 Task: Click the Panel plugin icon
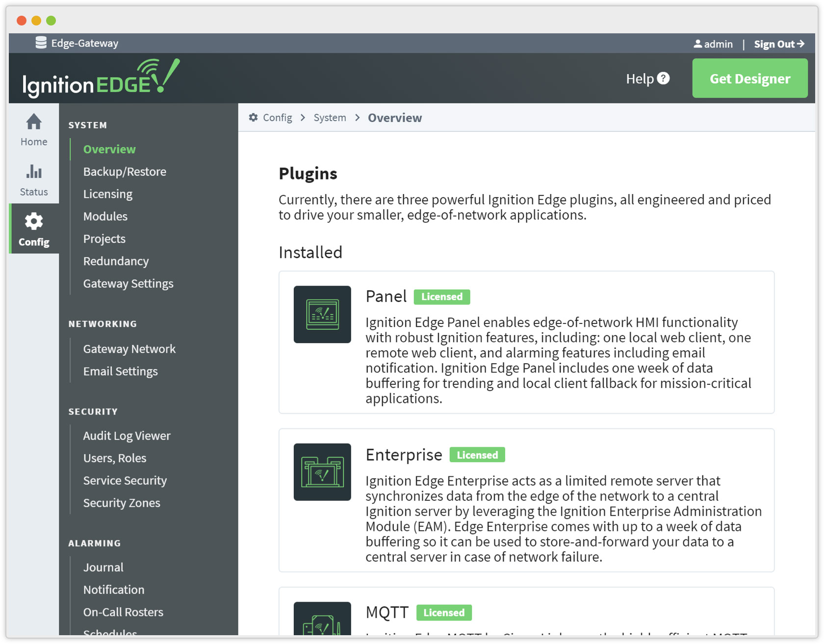pos(322,314)
